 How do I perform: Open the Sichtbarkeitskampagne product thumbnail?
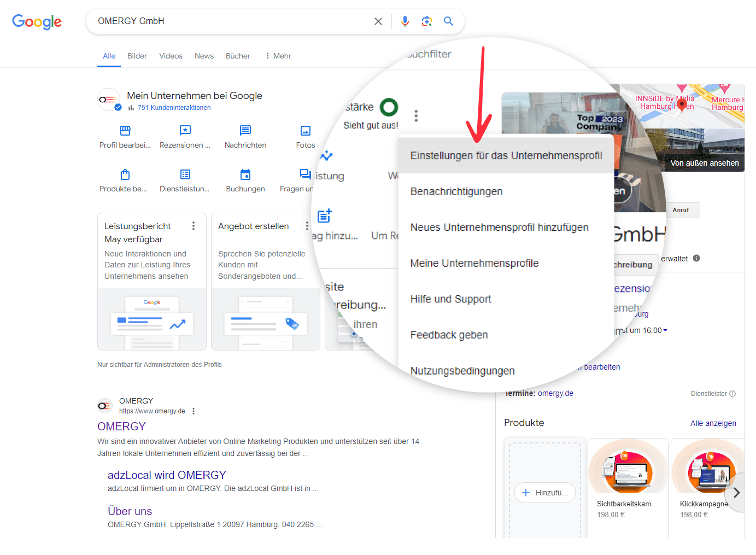click(x=628, y=466)
